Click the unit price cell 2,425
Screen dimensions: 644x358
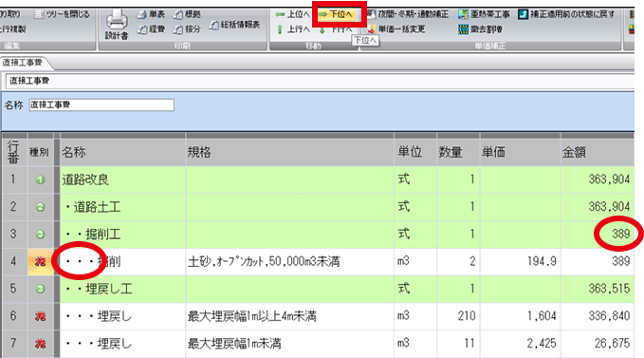pos(520,344)
